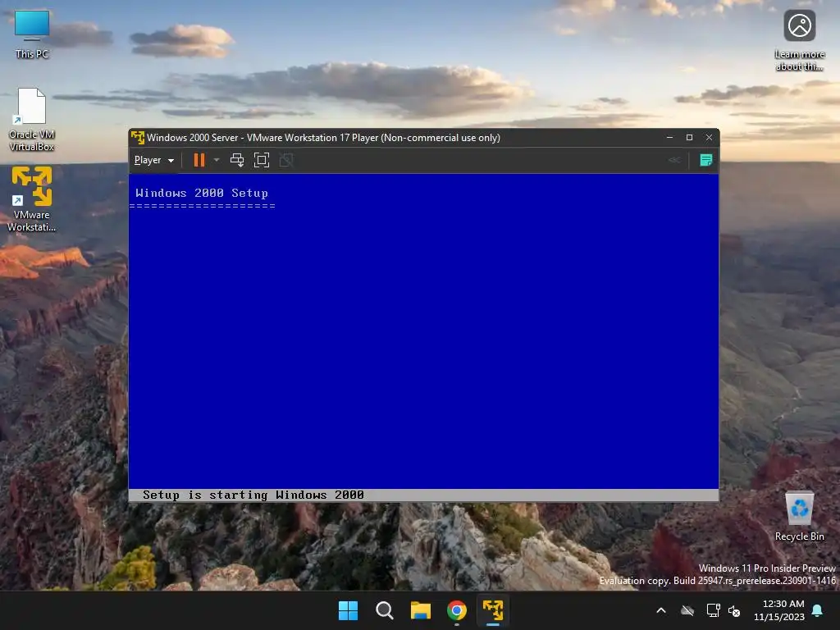
Task: Open the Windows Start menu
Action: (x=348, y=610)
